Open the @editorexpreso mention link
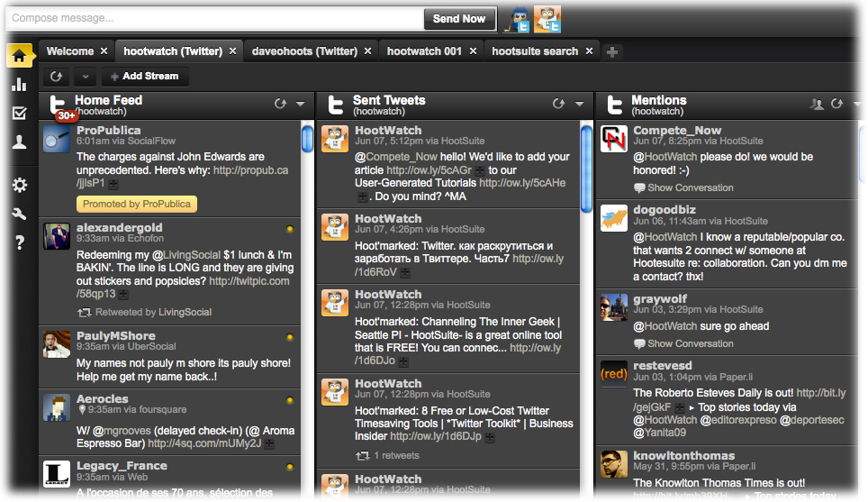Viewport: 868px width, 502px height. tap(738, 420)
